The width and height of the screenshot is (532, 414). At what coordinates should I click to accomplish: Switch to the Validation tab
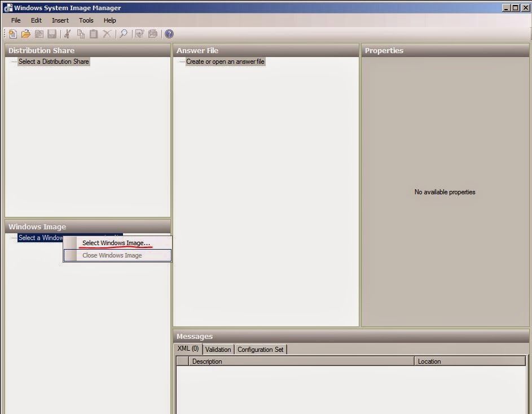[x=218, y=350]
